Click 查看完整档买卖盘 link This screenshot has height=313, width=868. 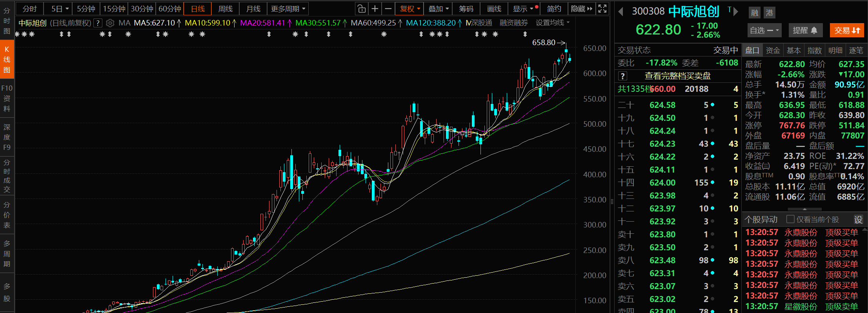(x=678, y=76)
